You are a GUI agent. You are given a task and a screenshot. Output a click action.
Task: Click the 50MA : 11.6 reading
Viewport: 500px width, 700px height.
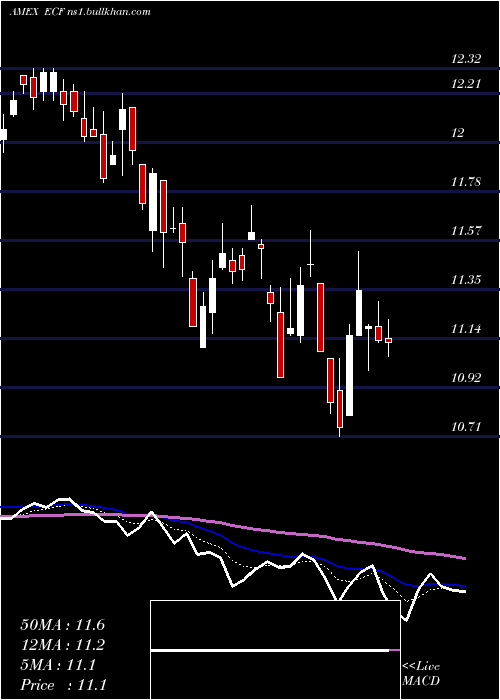62,625
